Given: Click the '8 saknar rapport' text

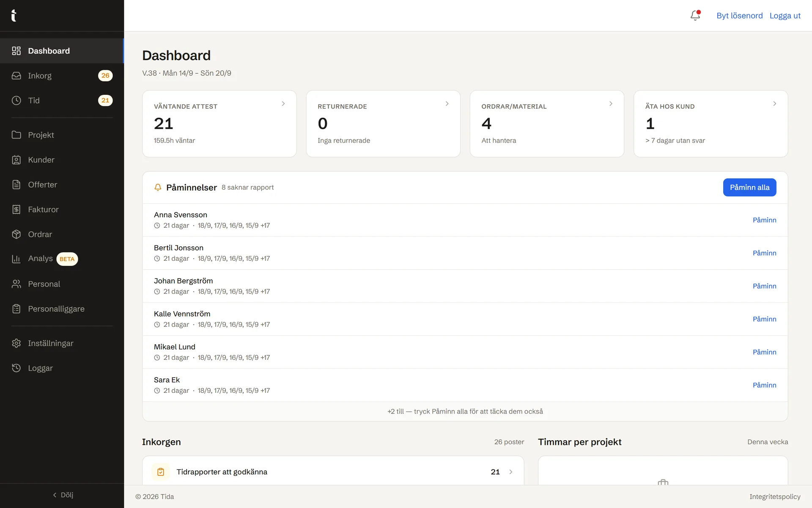Looking at the screenshot, I should pyautogui.click(x=247, y=188).
